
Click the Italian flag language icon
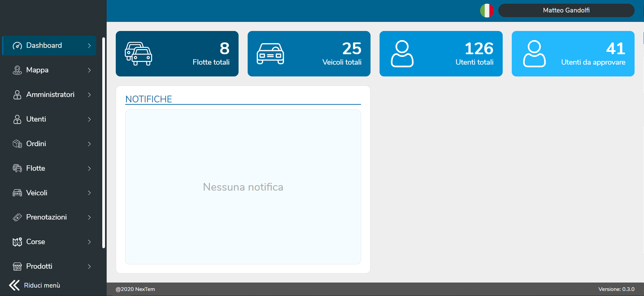[487, 10]
